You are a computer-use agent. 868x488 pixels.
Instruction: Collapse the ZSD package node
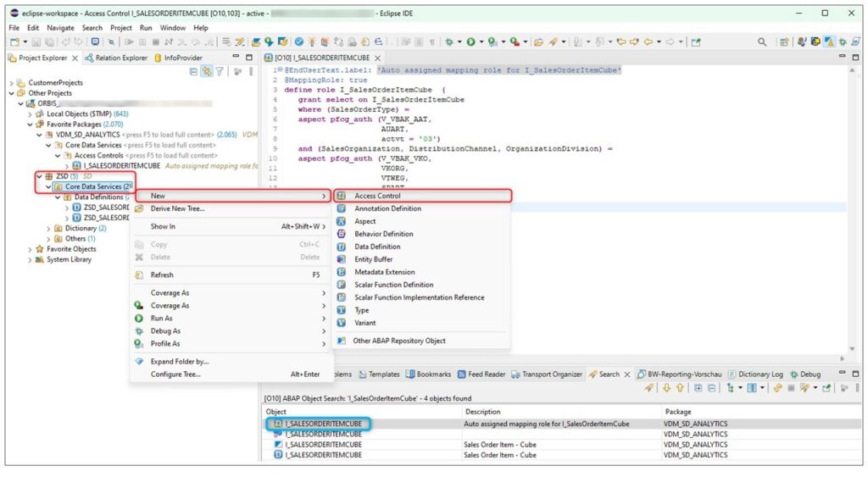[39, 176]
